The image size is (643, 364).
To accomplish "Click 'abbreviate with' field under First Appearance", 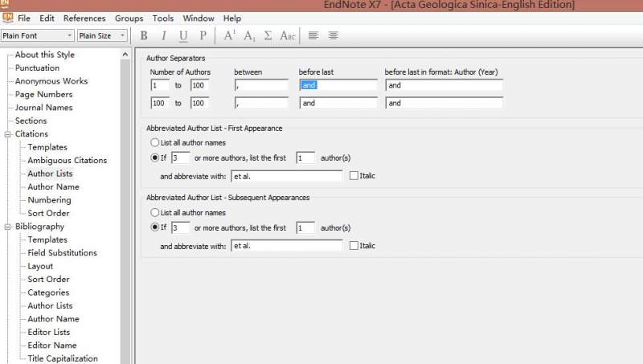I will [287, 176].
